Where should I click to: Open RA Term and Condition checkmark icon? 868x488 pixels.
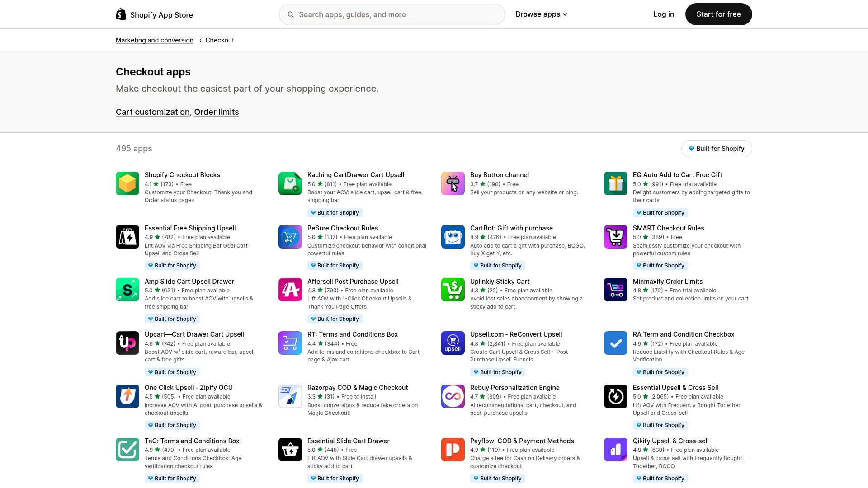616,343
